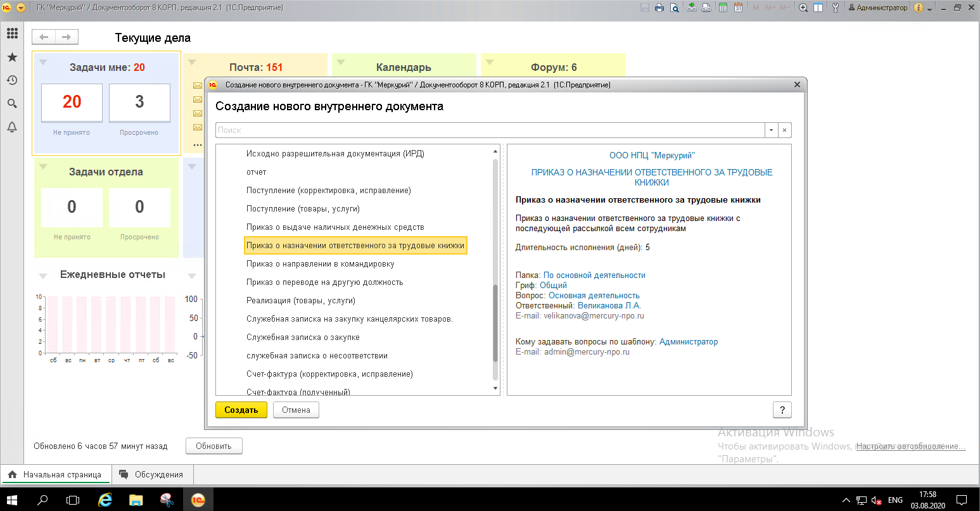The width and height of the screenshot is (980, 511).
Task: Click the 1C main menu logo button
Action: pyautogui.click(x=8, y=8)
